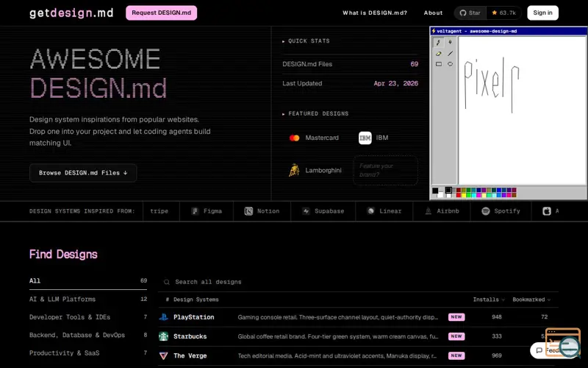588x368 pixels.
Task: Click the chat bubble feedback icon
Action: pyautogui.click(x=539, y=350)
